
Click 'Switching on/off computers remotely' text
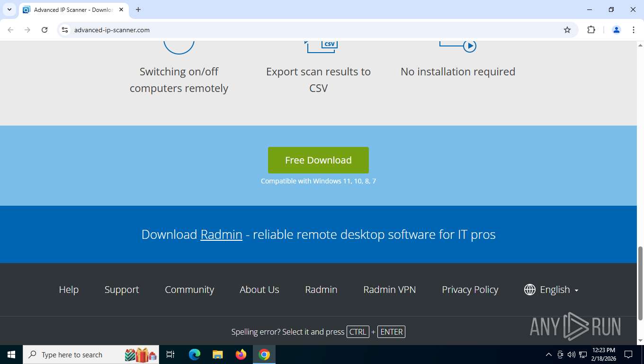(179, 80)
